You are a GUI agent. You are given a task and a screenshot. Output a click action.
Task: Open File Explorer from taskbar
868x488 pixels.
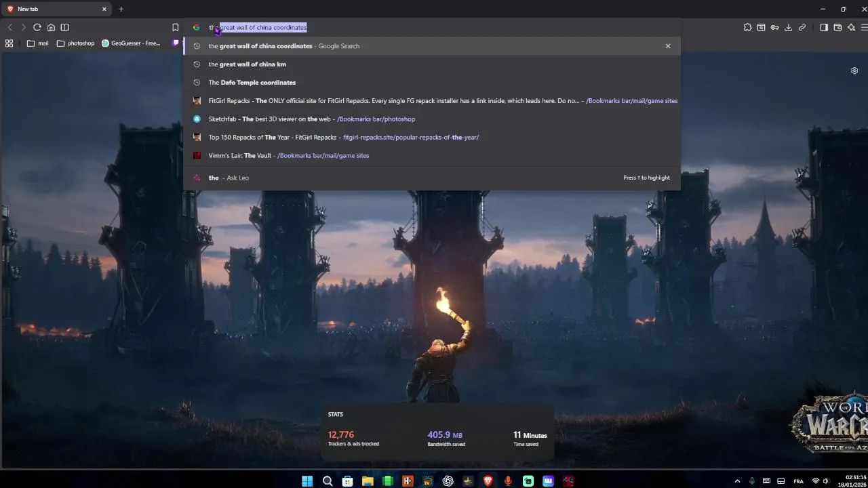[368, 481]
